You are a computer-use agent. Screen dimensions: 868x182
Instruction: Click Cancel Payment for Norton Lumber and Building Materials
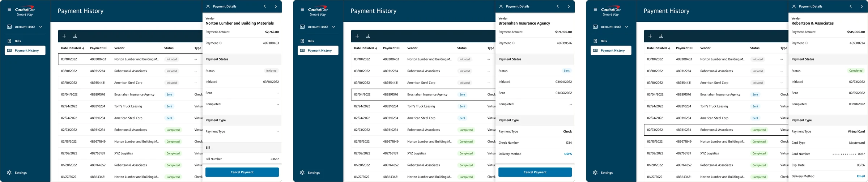[242, 172]
